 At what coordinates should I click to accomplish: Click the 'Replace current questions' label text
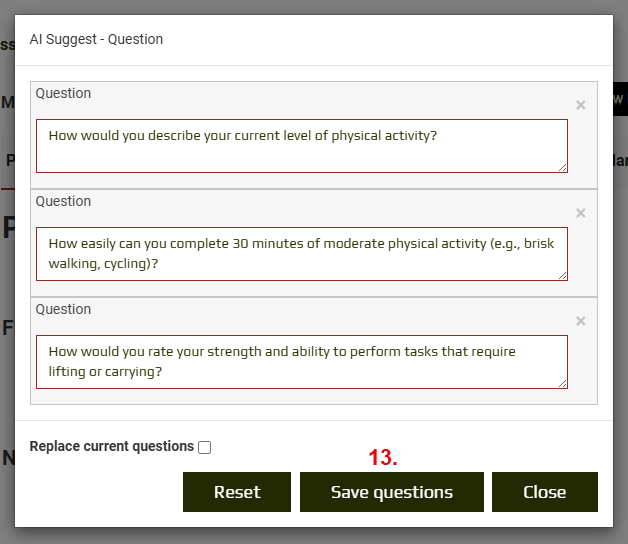pos(111,446)
